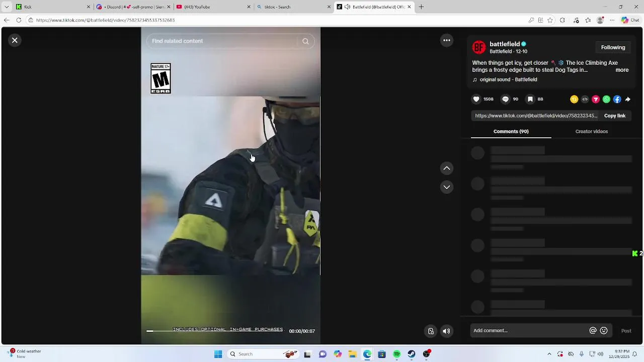Switch to the Kick browser tab
This screenshot has width=644, height=362.
point(53,7)
